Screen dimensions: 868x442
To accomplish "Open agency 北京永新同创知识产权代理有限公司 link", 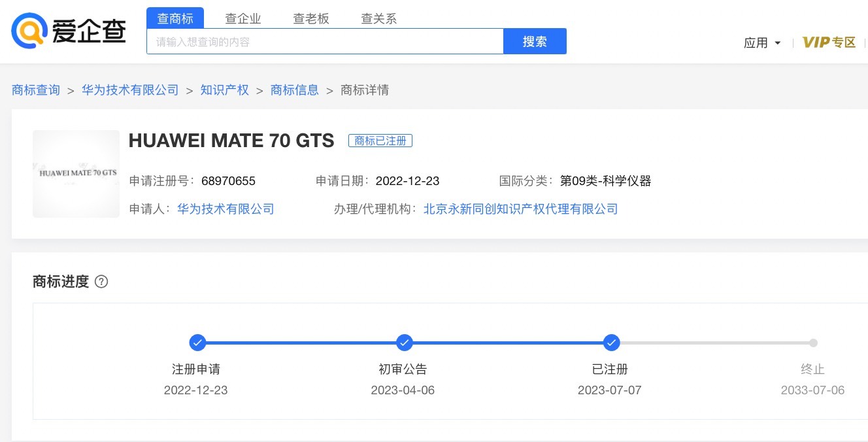I will pyautogui.click(x=520, y=209).
